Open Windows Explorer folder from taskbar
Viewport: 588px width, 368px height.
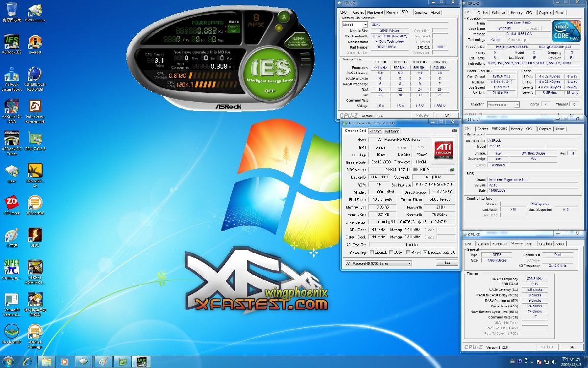[46, 362]
